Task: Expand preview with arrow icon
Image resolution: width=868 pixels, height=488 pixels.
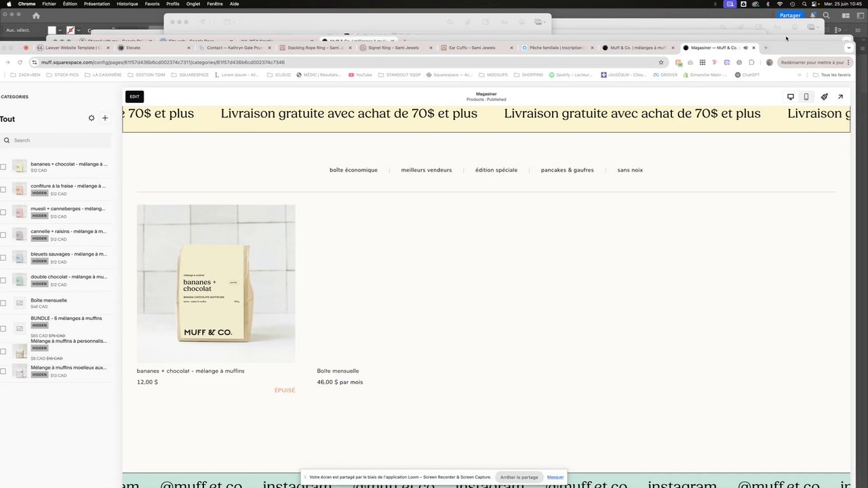Action: point(840,97)
